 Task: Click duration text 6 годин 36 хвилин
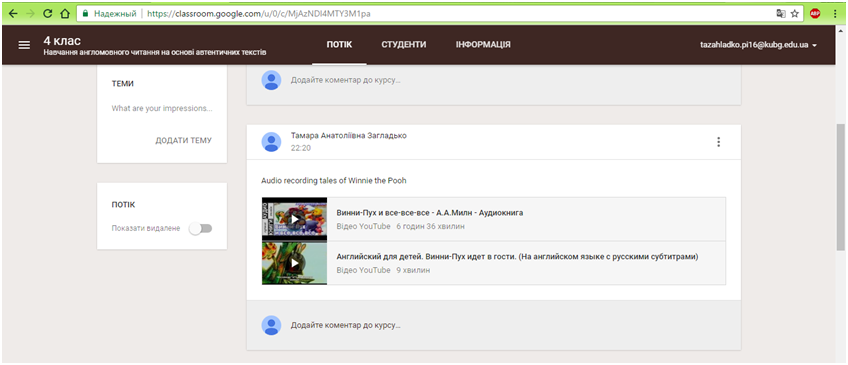coord(430,226)
